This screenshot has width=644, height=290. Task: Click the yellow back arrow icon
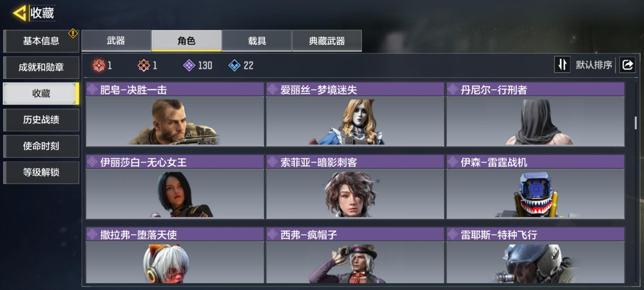[19, 13]
